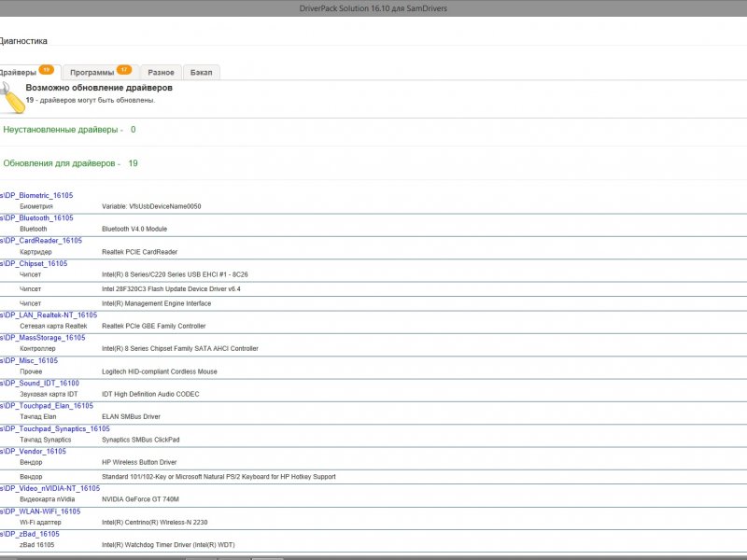This screenshot has width=747, height=560.
Task: Select 'Intel(R) Management Engine Interface' row
Action: click(x=156, y=303)
